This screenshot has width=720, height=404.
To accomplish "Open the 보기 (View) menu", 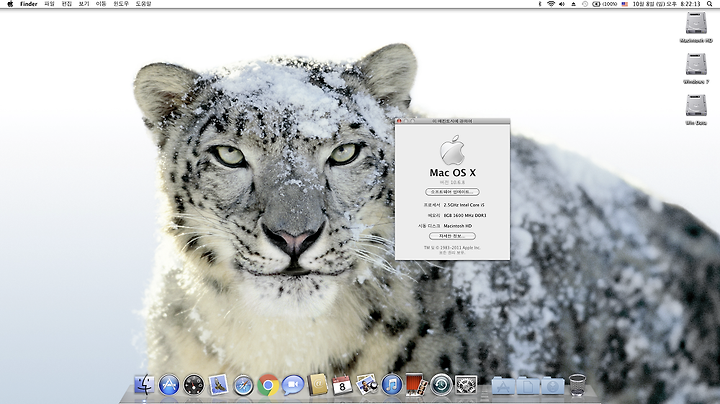I will pos(84,4).
